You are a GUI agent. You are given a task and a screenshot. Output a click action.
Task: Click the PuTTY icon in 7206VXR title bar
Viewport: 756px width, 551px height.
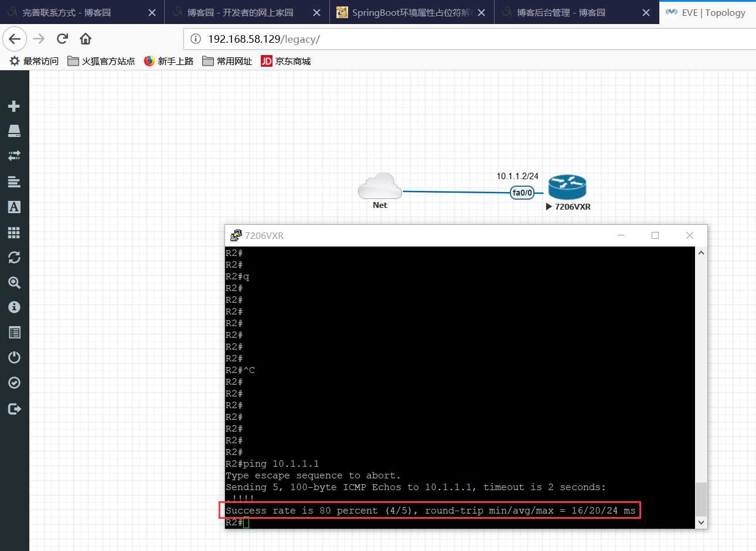(236, 235)
